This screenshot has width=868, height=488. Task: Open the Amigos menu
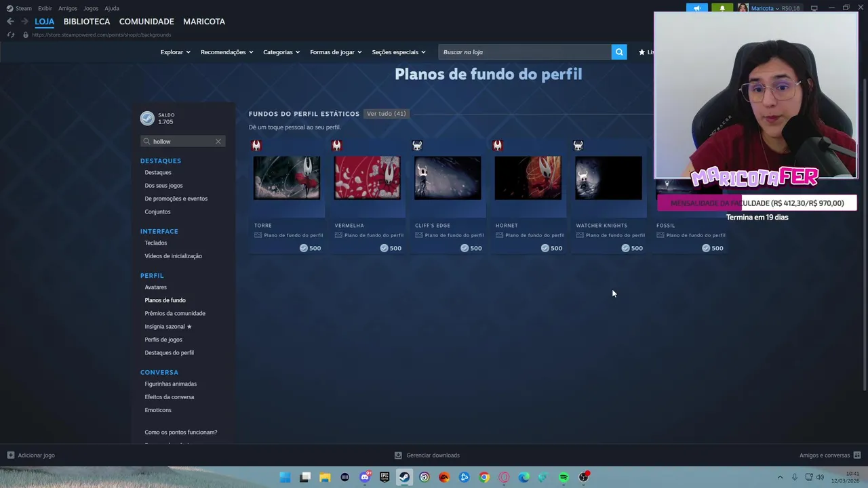click(x=68, y=8)
